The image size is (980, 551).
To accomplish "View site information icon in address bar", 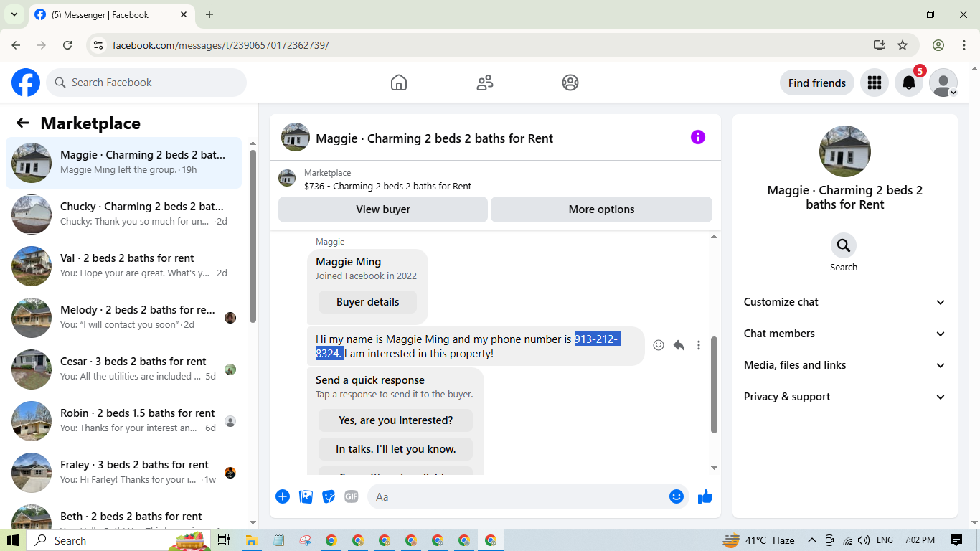I will click(x=99, y=45).
